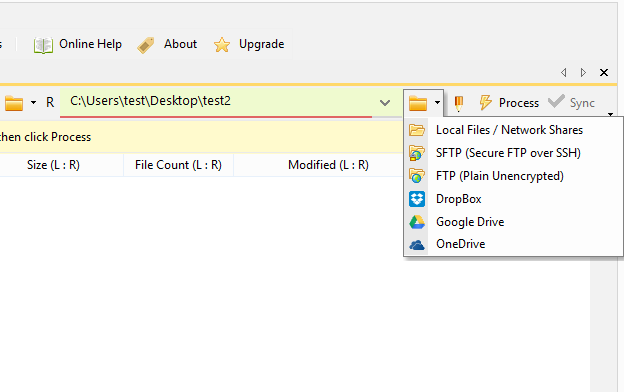The height and width of the screenshot is (392, 624).
Task: Sort by Size (L : R) column
Action: 53,165
